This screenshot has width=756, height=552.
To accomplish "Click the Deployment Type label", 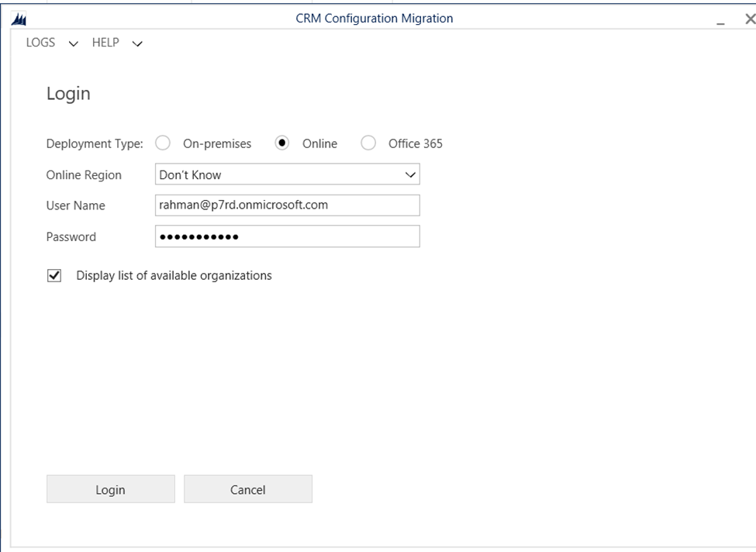I will pos(95,143).
